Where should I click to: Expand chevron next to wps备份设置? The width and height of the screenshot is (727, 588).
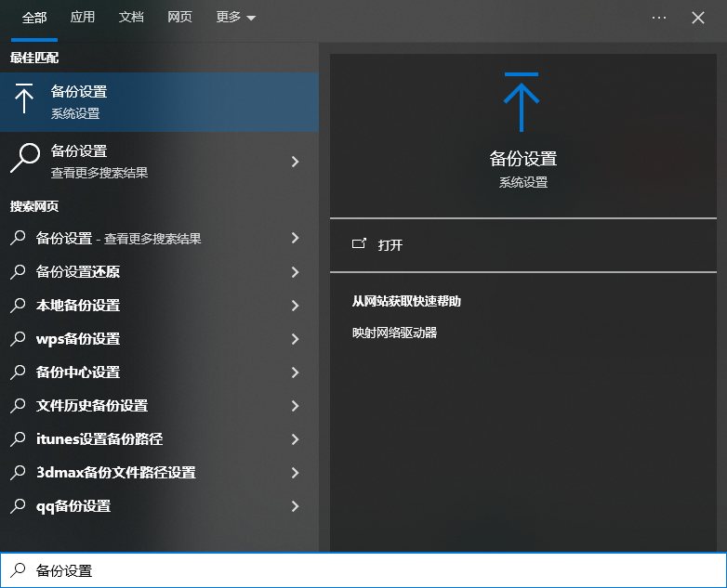click(x=295, y=339)
